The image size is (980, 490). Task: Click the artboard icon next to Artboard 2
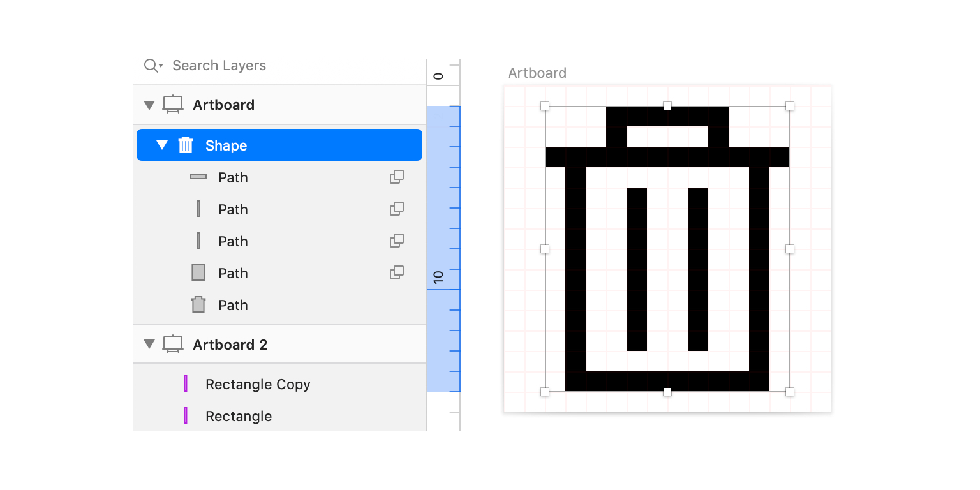pyautogui.click(x=173, y=345)
